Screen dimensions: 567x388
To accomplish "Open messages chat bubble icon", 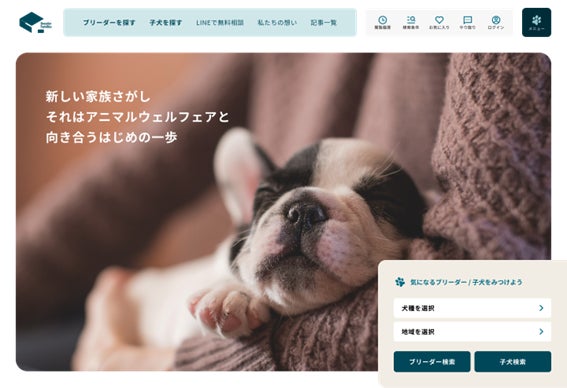I will (468, 22).
